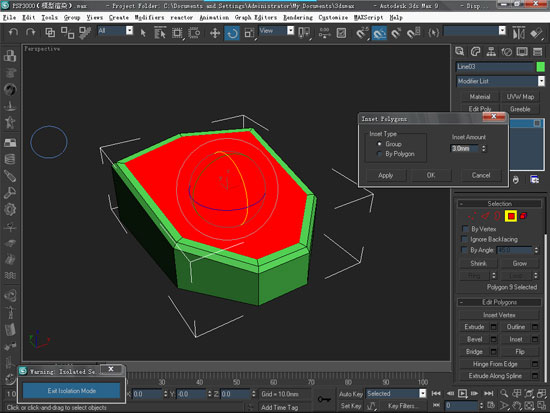Click the Hinge From Edge button
The width and height of the screenshot is (550, 413).
[495, 364]
